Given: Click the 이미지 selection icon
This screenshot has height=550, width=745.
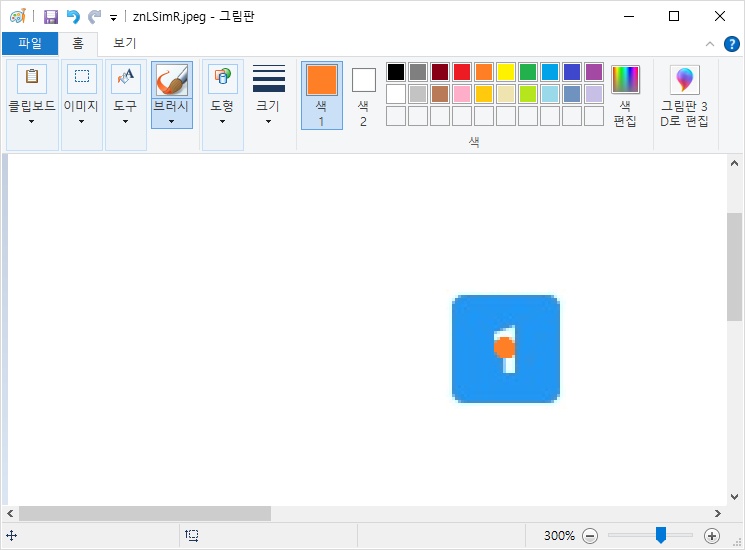Looking at the screenshot, I should click(x=82, y=78).
